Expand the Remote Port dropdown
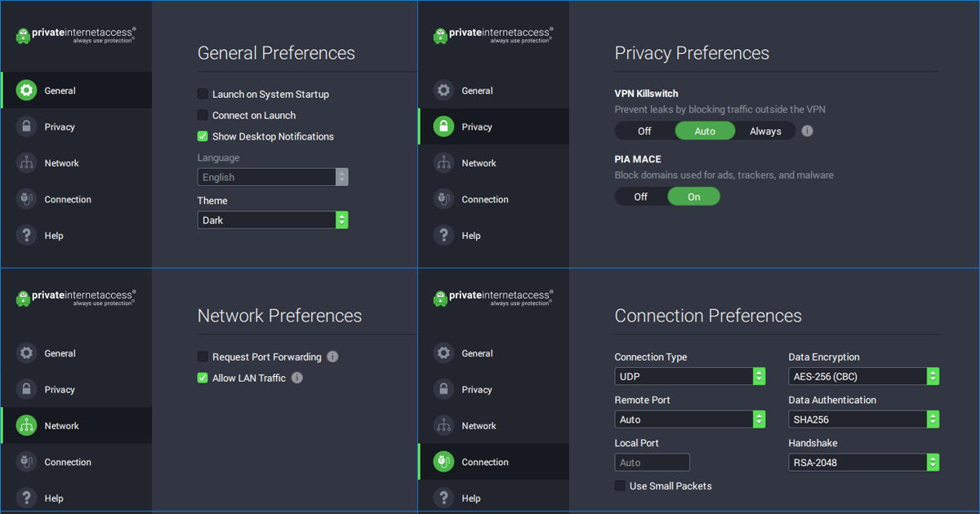The height and width of the screenshot is (514, 980). coord(690,419)
